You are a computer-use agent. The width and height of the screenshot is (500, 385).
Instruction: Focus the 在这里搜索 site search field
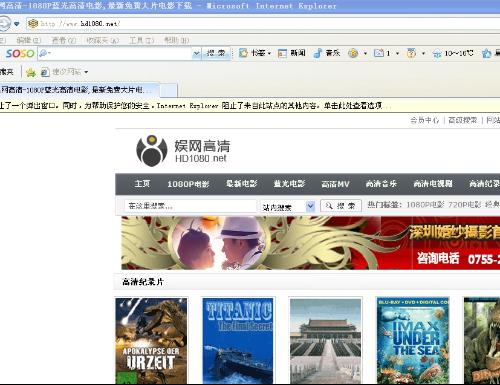(x=190, y=206)
